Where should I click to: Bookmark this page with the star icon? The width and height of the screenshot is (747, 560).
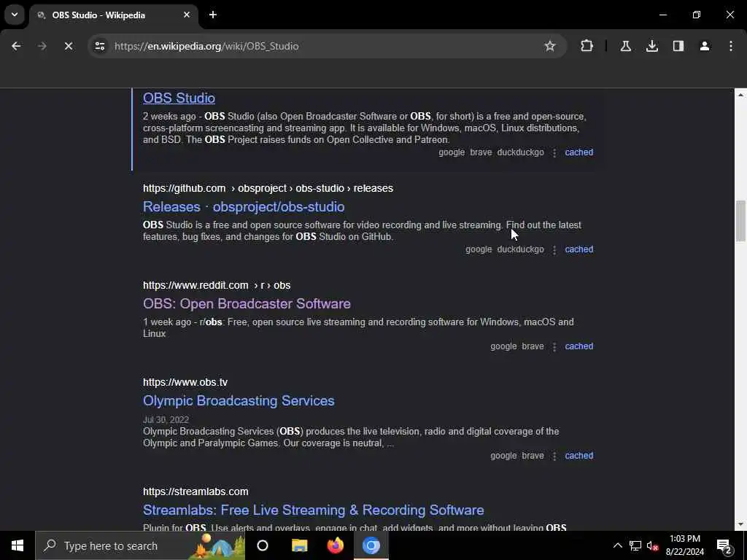(x=550, y=46)
